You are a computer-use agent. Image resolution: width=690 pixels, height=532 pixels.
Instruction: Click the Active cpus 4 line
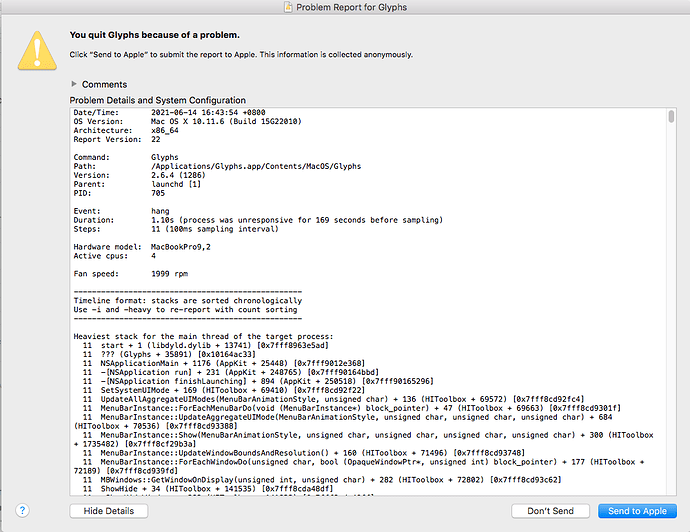pyautogui.click(x=114, y=256)
